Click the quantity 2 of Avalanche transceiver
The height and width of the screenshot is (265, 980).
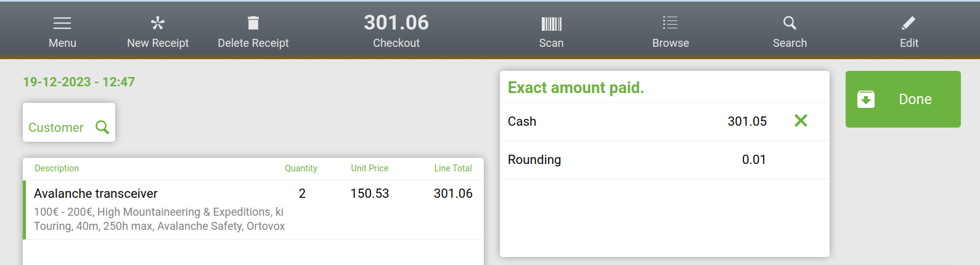[302, 194]
